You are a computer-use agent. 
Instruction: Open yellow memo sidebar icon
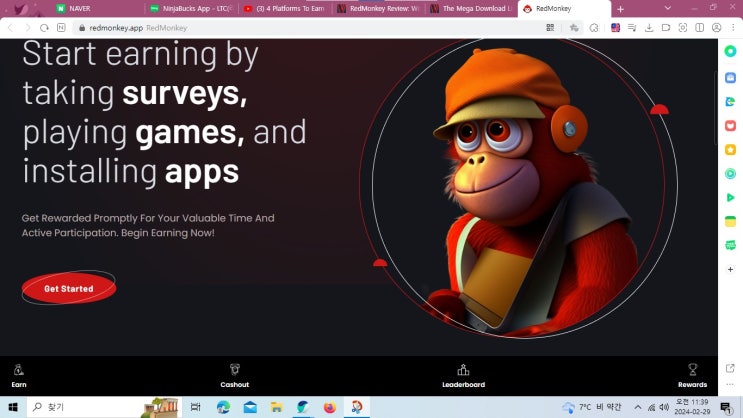coord(730,221)
